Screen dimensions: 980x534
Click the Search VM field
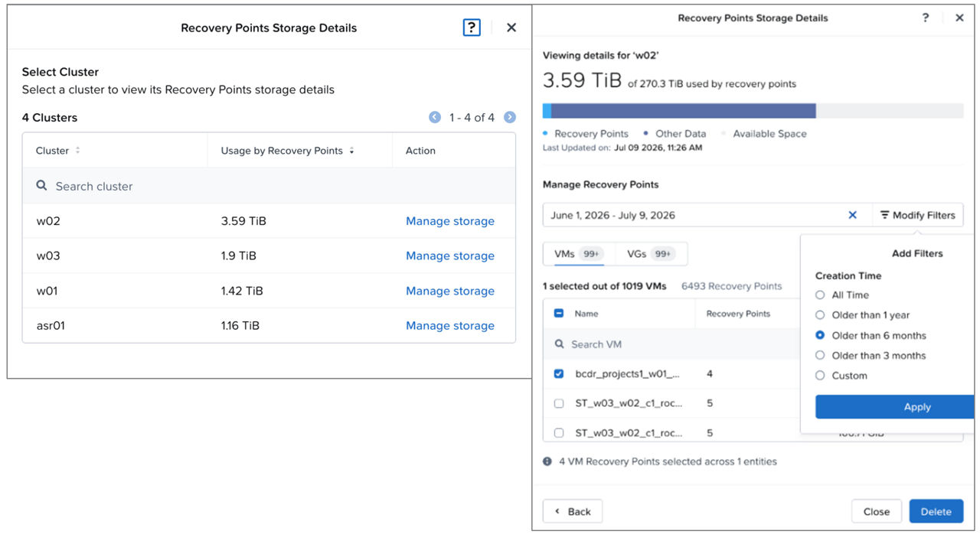tap(671, 344)
